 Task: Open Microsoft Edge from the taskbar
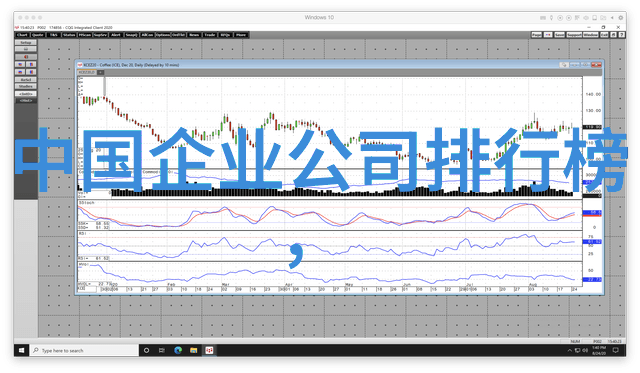point(178,351)
